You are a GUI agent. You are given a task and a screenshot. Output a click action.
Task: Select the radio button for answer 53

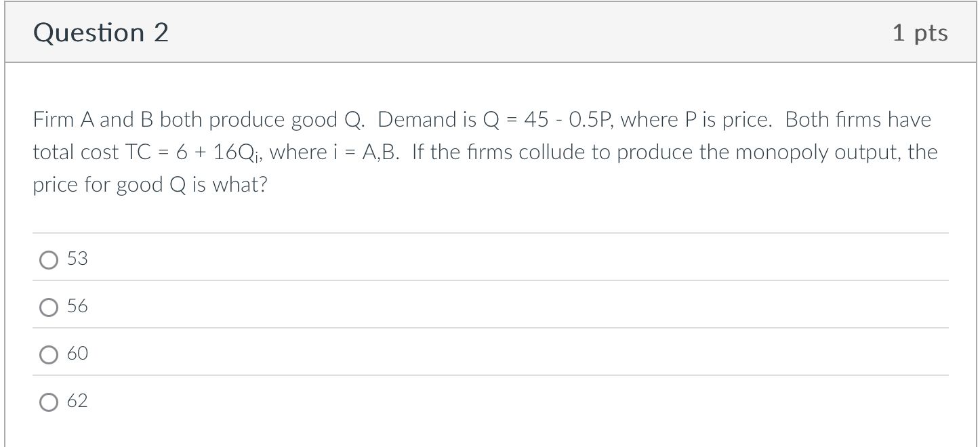48,259
